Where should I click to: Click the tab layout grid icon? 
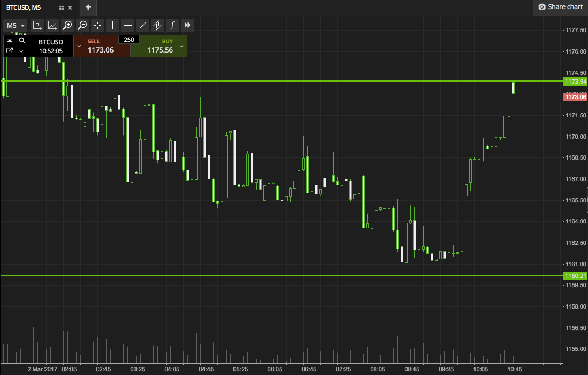pyautogui.click(x=62, y=7)
